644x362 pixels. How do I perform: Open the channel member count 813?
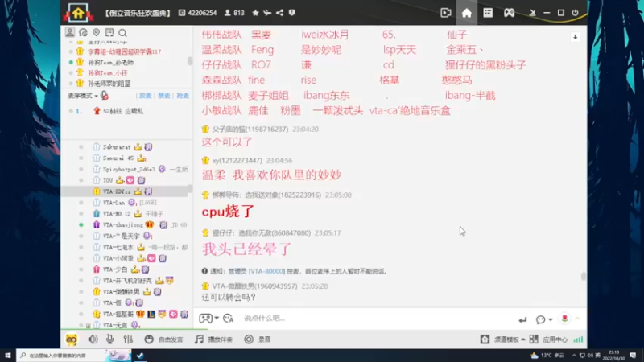234,13
